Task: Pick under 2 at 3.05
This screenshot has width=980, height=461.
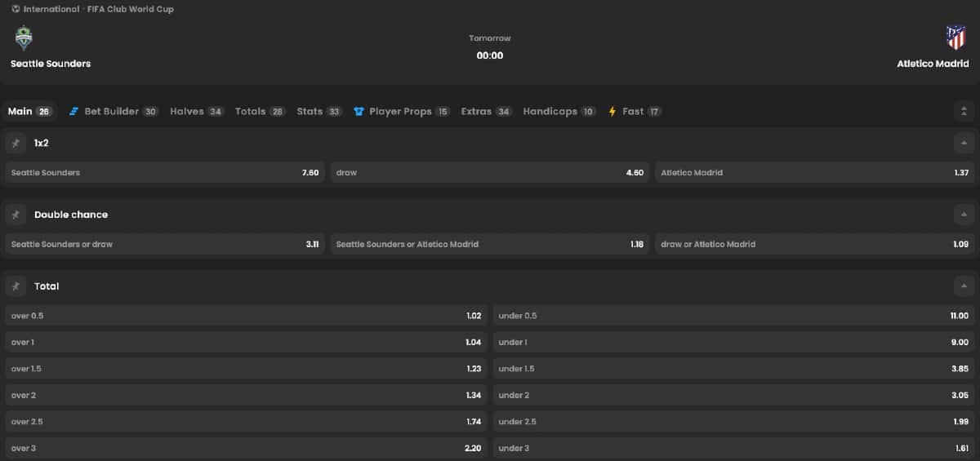Action: click(x=734, y=395)
